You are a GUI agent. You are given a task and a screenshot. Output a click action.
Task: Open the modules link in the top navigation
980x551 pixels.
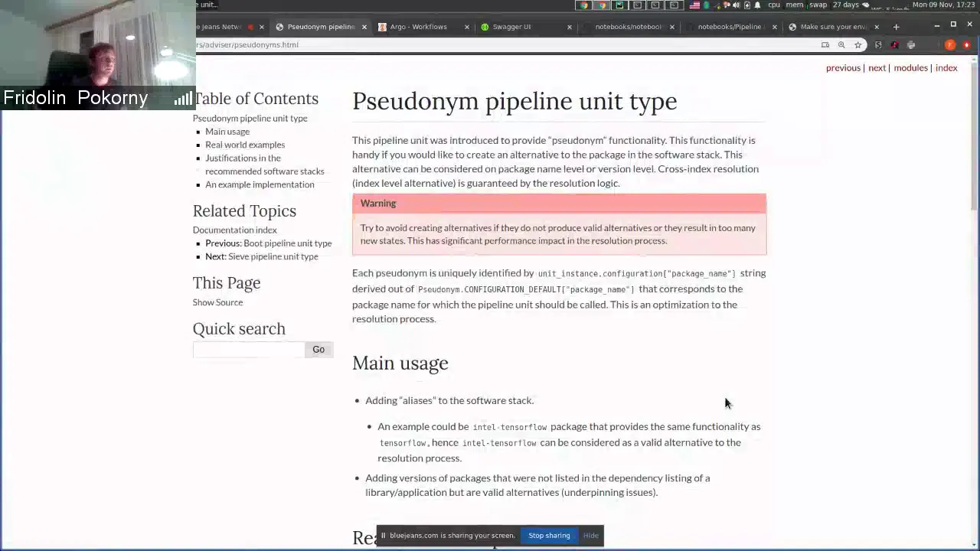coord(910,68)
